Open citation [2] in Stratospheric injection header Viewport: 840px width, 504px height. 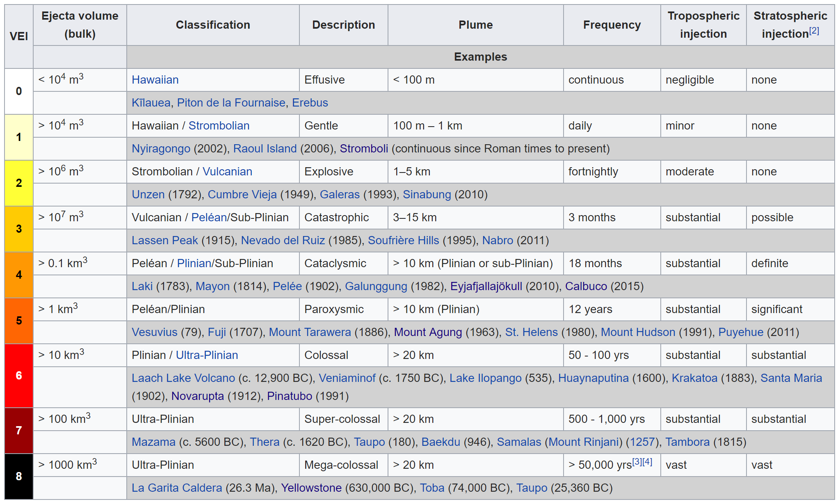(x=814, y=31)
